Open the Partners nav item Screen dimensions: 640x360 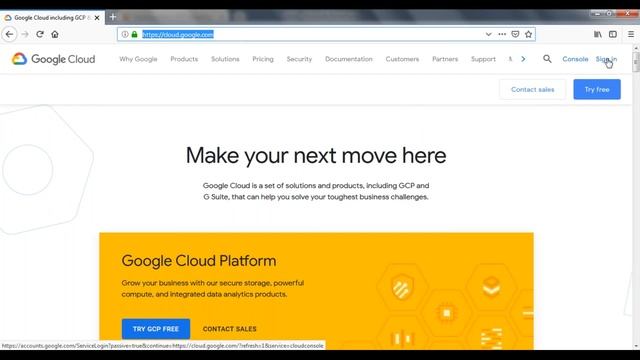[445, 59]
